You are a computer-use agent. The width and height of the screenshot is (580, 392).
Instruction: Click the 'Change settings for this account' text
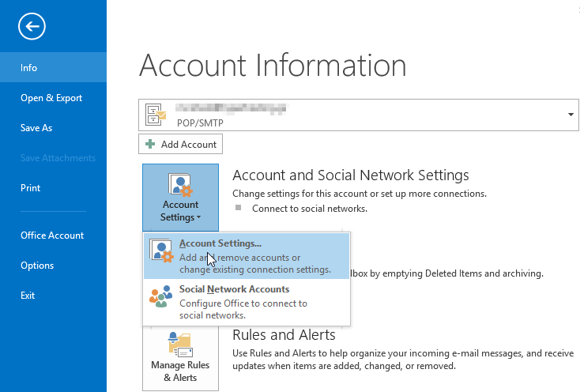[360, 194]
